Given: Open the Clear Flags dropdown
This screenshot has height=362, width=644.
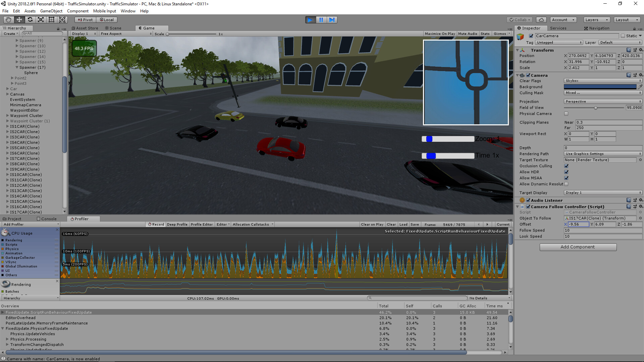Looking at the screenshot, I should coord(603,81).
